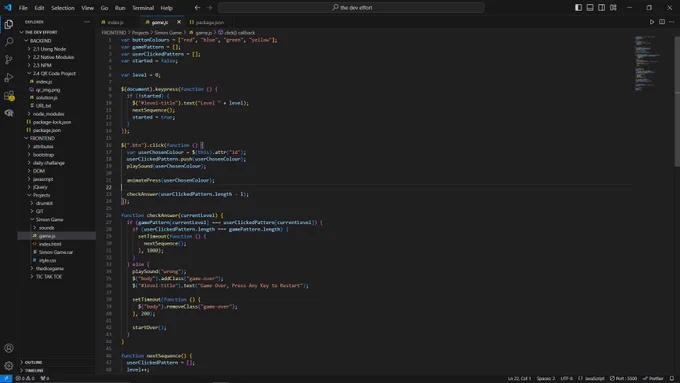Click the Prettier status bar item
680x383 pixels.
[x=653, y=378]
